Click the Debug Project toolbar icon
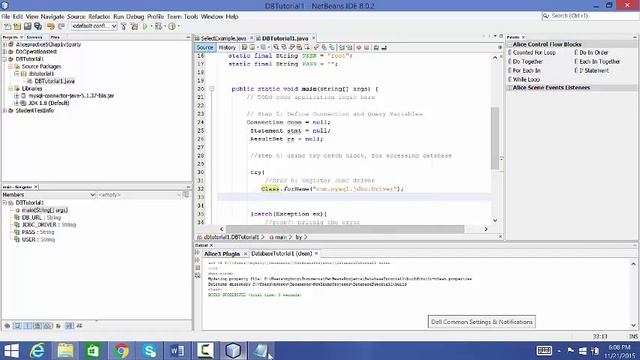 (158, 27)
